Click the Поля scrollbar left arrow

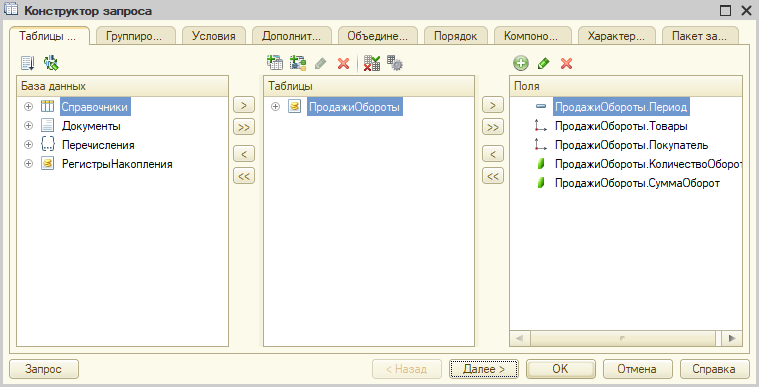pyautogui.click(x=520, y=338)
